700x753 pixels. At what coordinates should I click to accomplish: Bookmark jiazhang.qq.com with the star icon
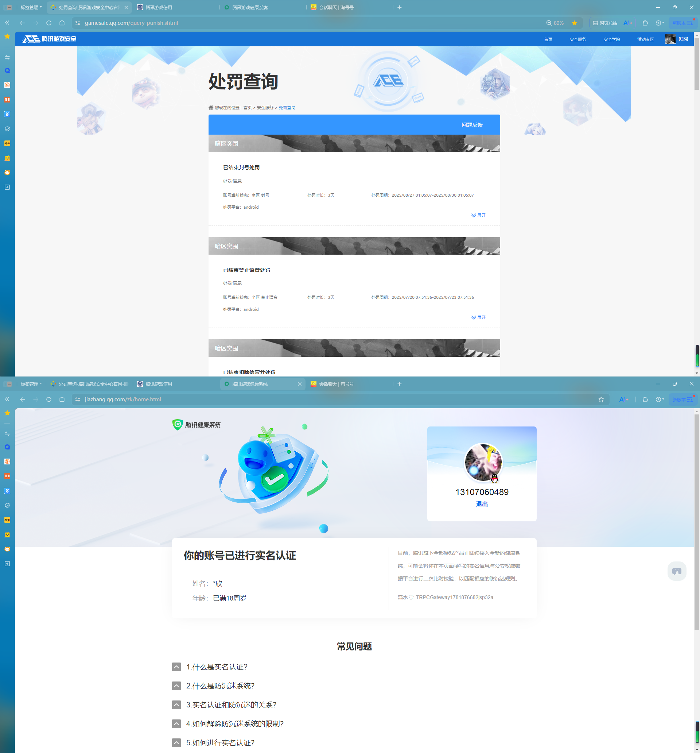tap(601, 399)
